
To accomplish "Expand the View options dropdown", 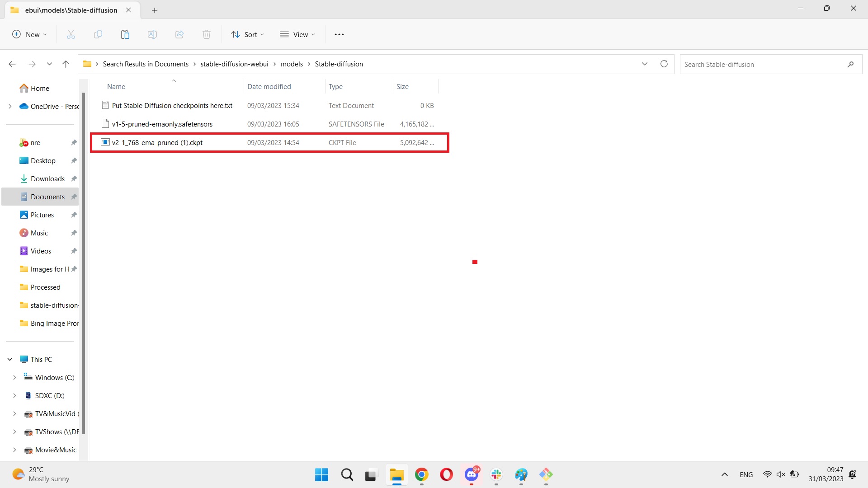I will (297, 34).
